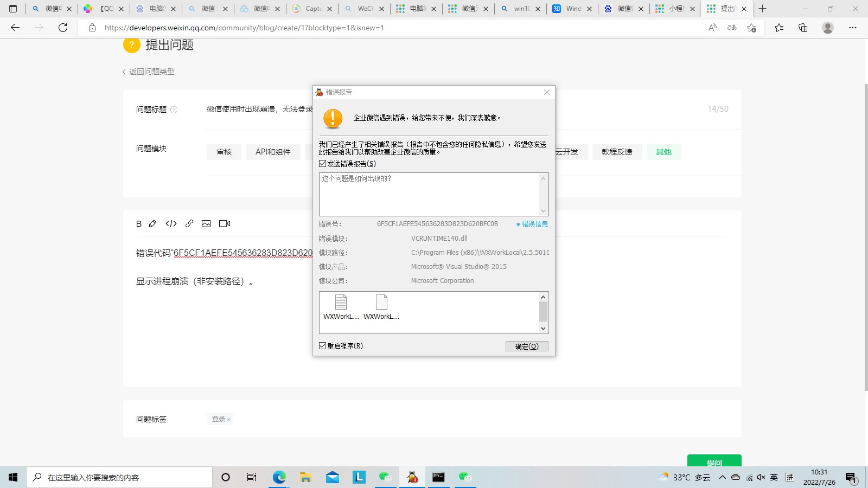Submit question with green 提问 button
This screenshot has width=868, height=488.
tap(714, 460)
